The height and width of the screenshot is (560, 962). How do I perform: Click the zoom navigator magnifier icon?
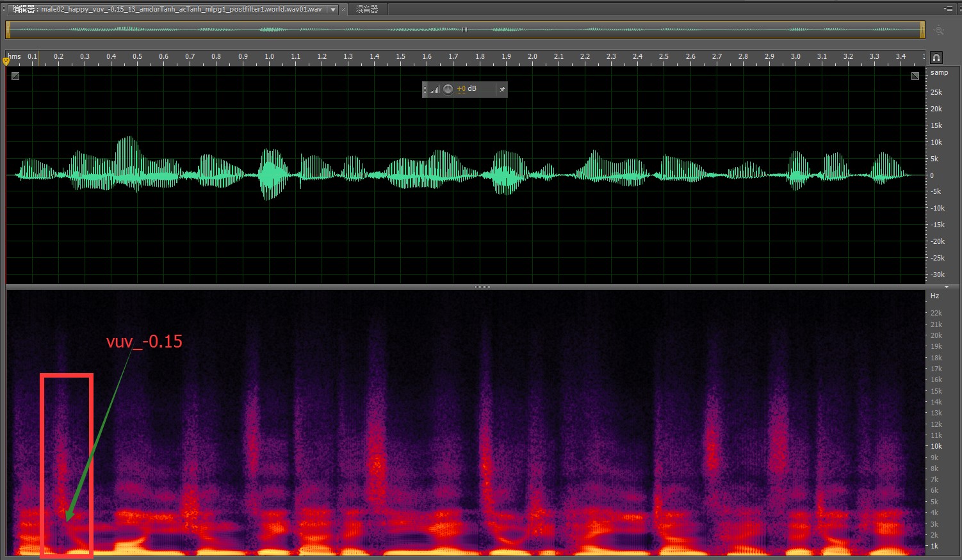[x=939, y=30]
